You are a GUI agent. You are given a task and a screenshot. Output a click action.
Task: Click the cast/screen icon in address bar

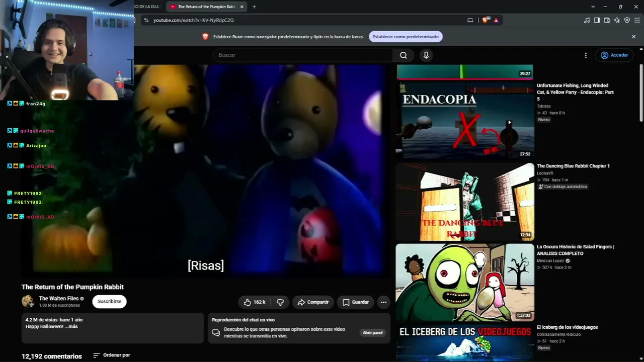tap(470, 20)
